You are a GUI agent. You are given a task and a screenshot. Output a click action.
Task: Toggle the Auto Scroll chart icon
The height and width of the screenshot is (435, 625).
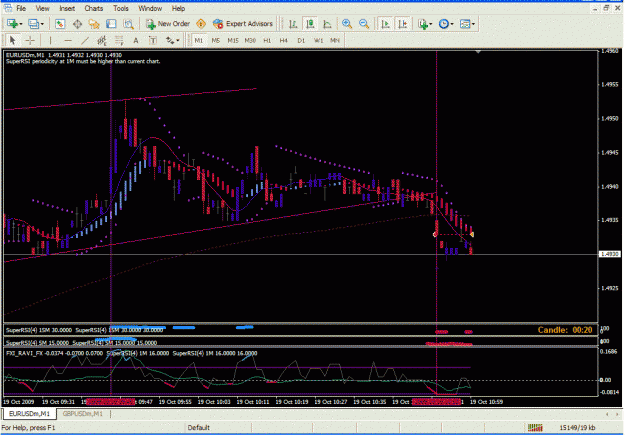click(385, 24)
